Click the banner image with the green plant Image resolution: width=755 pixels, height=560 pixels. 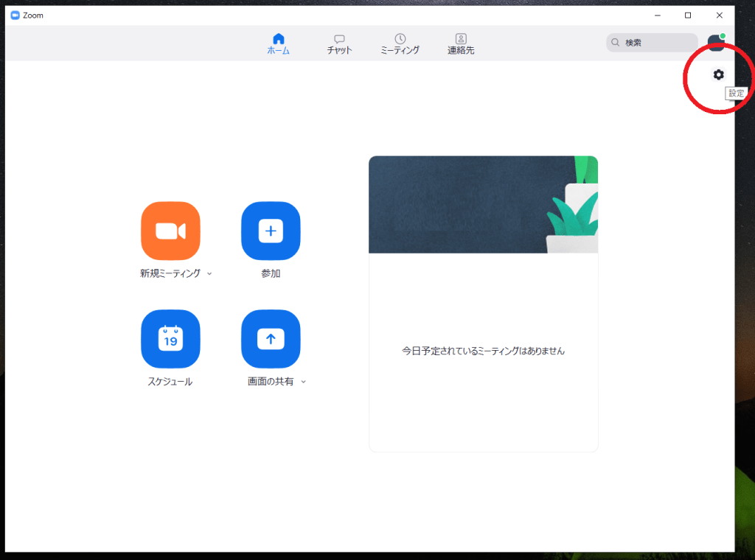coord(483,204)
